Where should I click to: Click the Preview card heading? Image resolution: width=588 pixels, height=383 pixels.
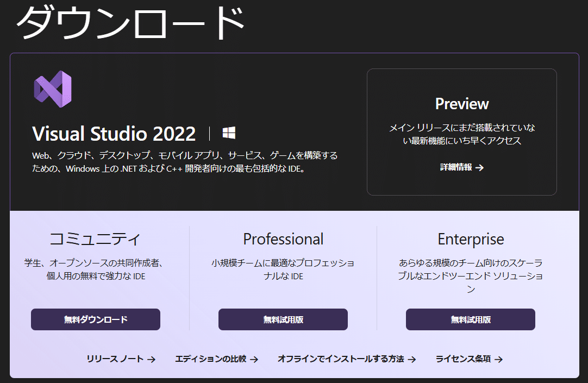point(461,104)
